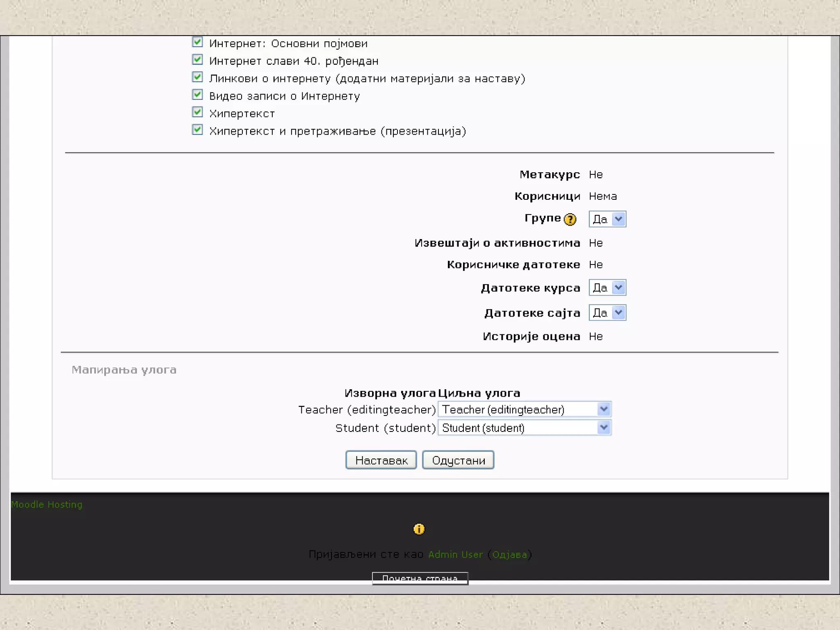Toggle the Линкови о интернету checkbox

pos(197,77)
